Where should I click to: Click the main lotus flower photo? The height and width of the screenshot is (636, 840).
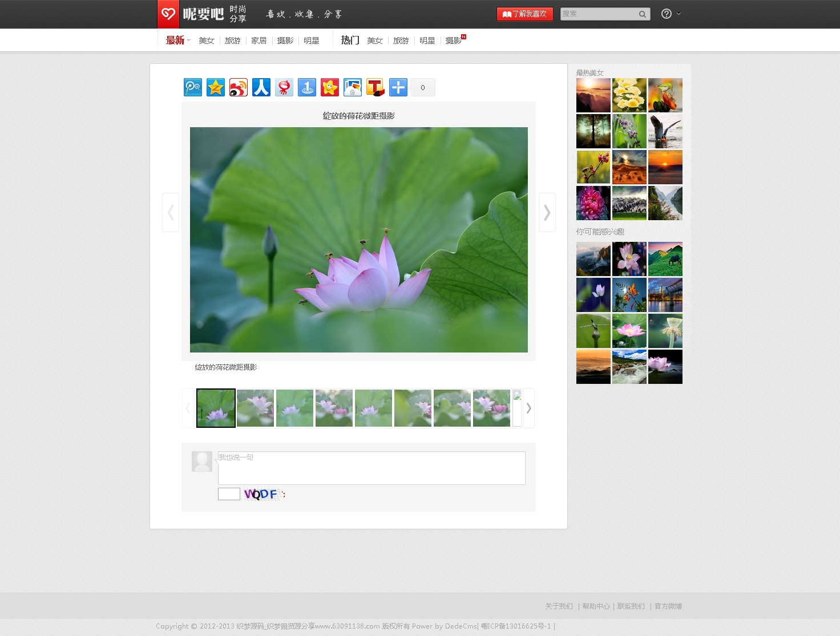pyautogui.click(x=359, y=240)
